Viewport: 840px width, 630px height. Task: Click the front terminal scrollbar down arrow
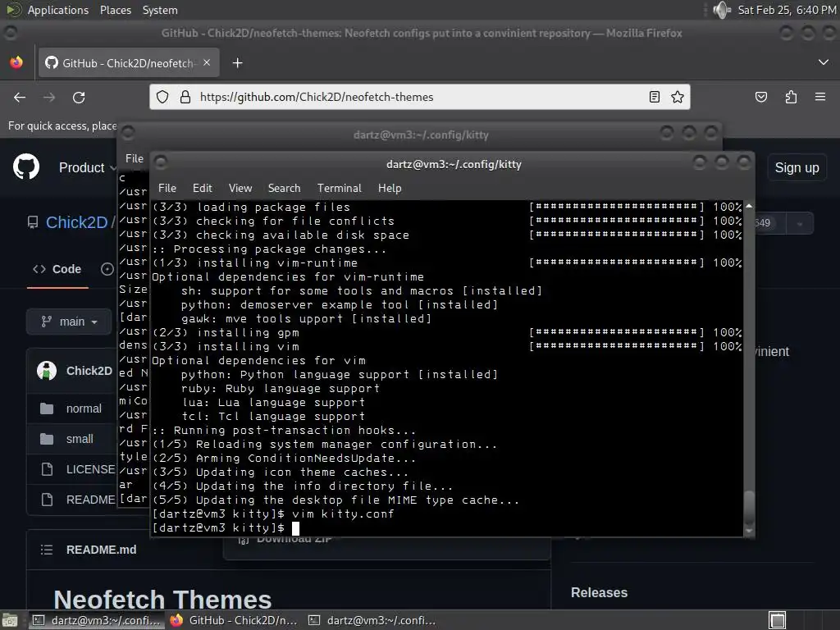click(749, 531)
